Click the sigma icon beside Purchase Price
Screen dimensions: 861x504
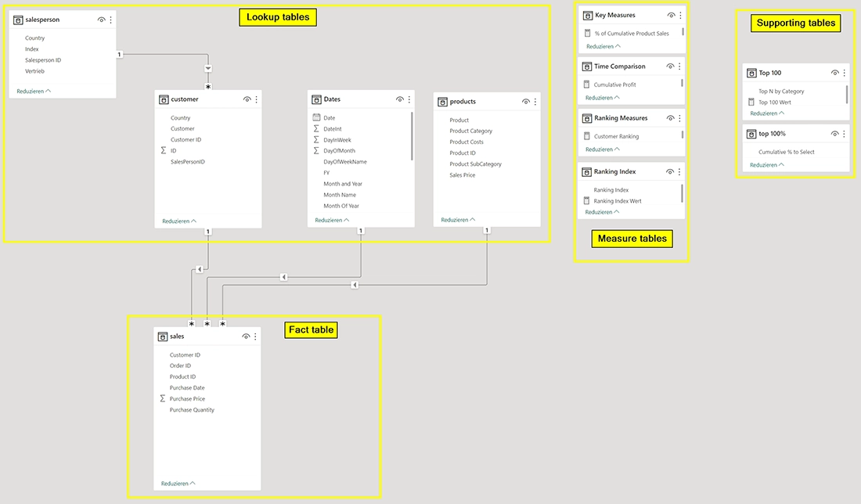(163, 398)
